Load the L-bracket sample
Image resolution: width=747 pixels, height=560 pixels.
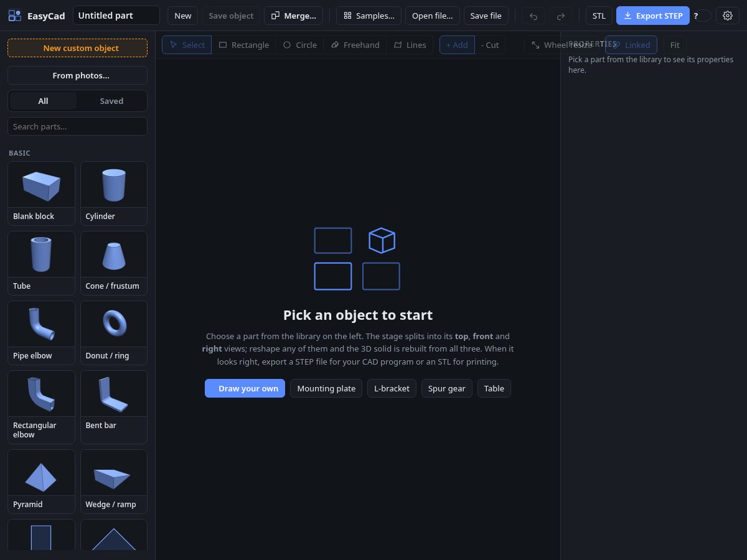(392, 388)
